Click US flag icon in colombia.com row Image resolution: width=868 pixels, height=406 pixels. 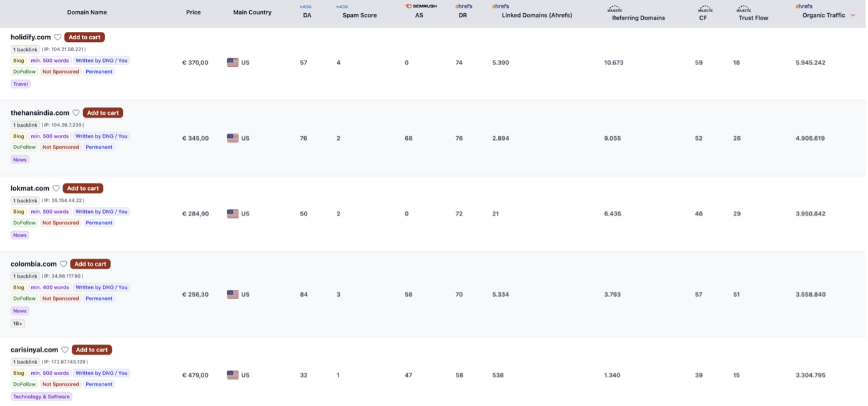pyautogui.click(x=232, y=294)
